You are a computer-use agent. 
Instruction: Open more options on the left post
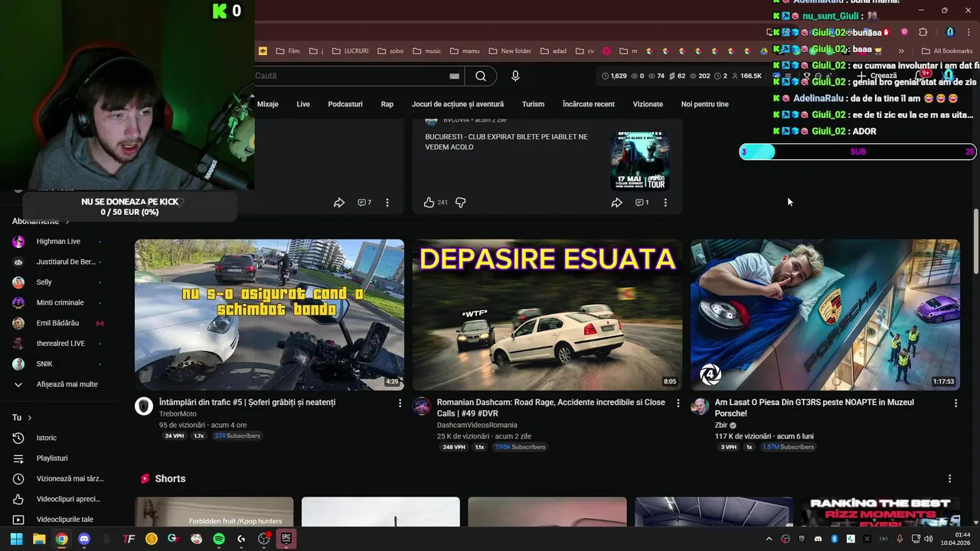point(387,203)
